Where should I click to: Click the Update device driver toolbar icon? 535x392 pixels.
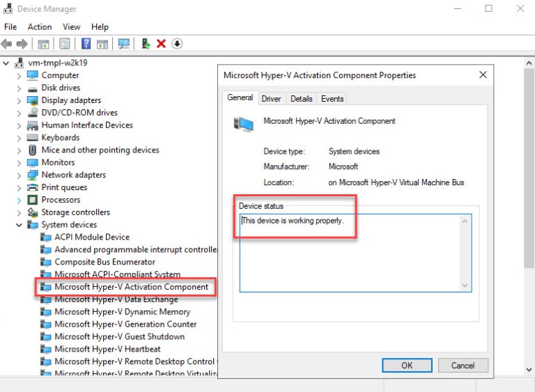click(x=146, y=44)
